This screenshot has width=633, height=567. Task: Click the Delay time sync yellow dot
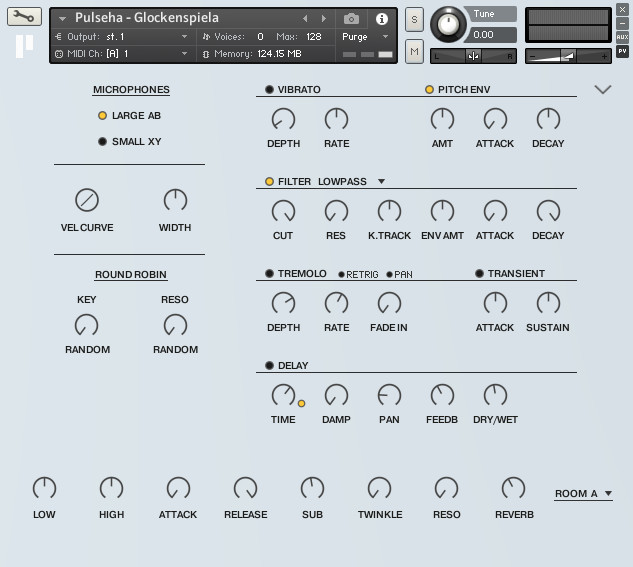tap(301, 403)
